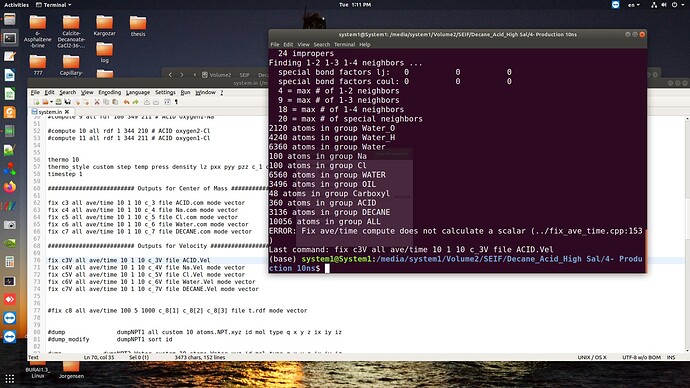
Task: Open editor Encoding menu
Action: click(x=109, y=92)
